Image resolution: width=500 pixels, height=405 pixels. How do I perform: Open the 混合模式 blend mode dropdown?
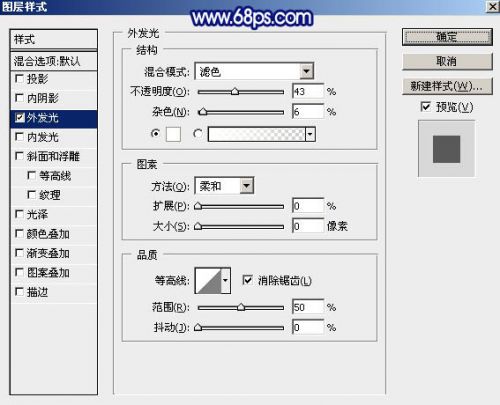[x=254, y=71]
